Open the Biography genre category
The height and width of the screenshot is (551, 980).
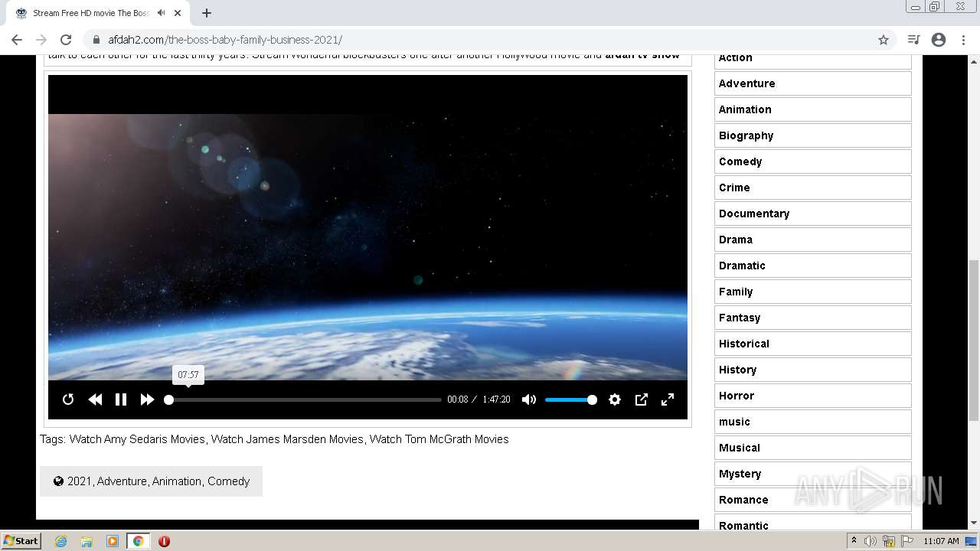tap(813, 135)
